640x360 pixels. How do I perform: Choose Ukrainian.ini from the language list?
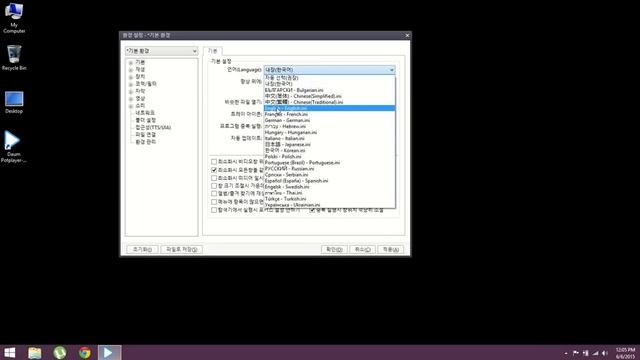click(x=329, y=205)
